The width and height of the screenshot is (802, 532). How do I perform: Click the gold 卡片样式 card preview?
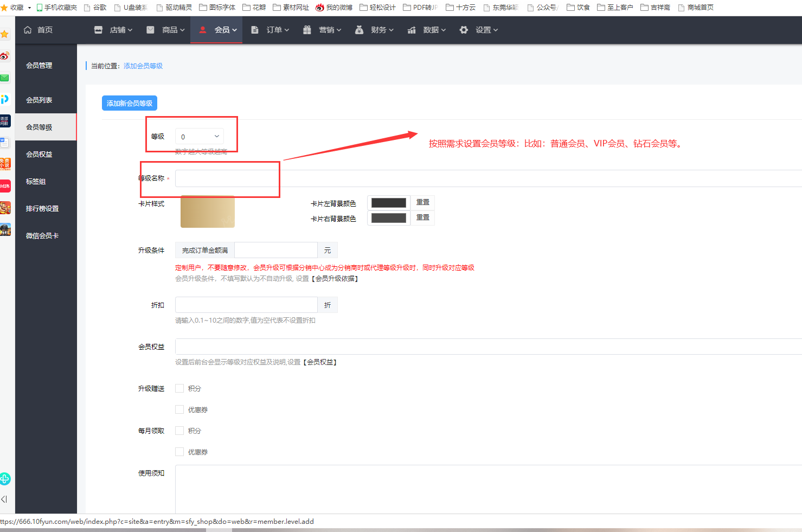[208, 211]
